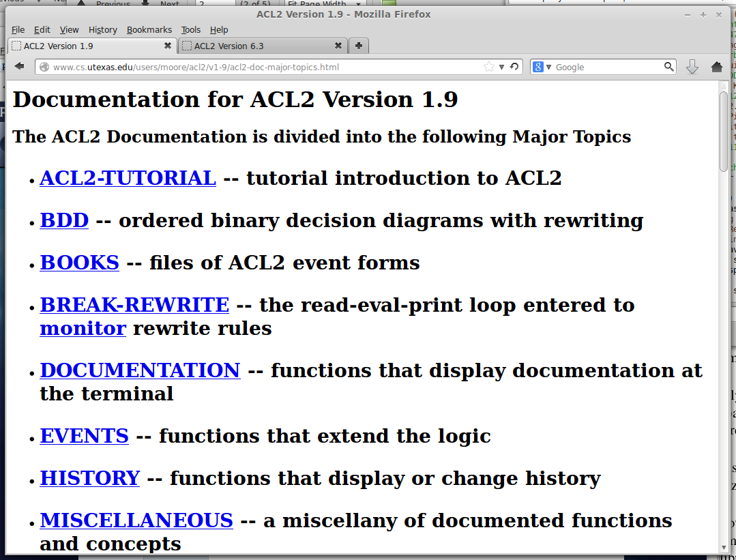Open the Google search engine selector
This screenshot has width=736, height=560.
pos(542,67)
